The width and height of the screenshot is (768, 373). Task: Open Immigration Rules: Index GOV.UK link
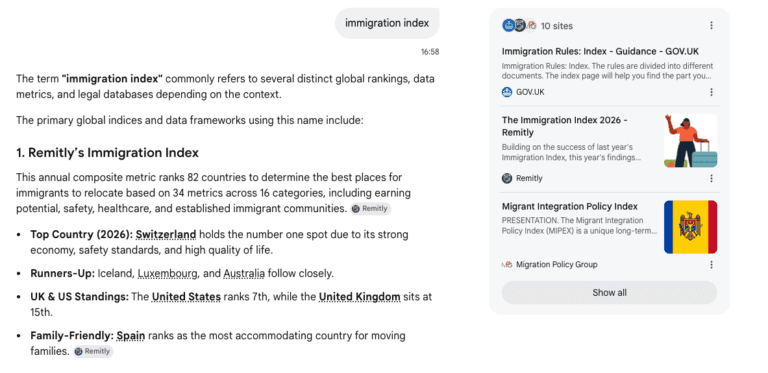tap(600, 51)
